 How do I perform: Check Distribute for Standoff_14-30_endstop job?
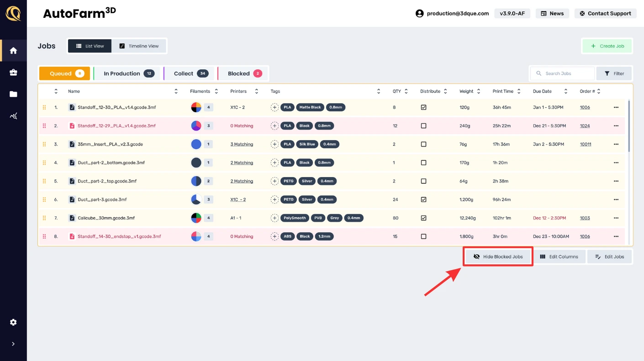pos(423,236)
